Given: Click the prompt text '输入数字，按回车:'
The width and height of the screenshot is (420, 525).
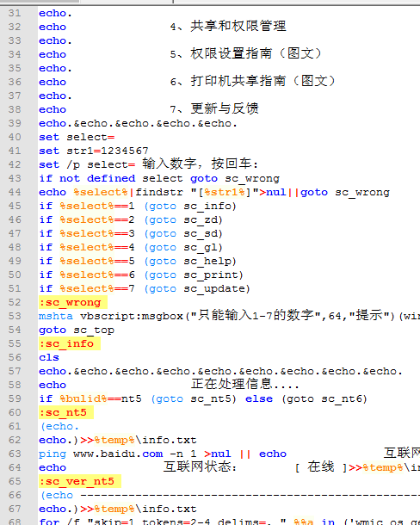Looking at the screenshot, I should 201,164.
